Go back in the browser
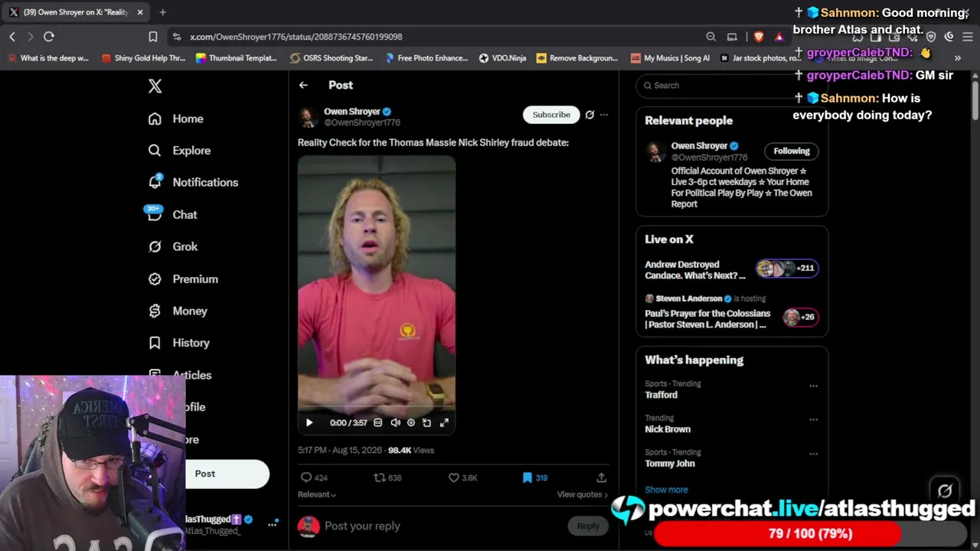980x551 pixels. click(12, 37)
